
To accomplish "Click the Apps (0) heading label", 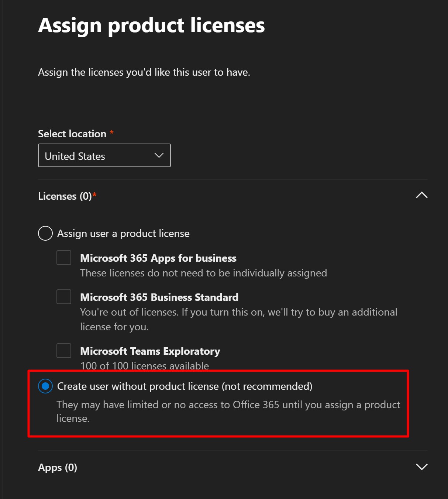I will [x=57, y=467].
